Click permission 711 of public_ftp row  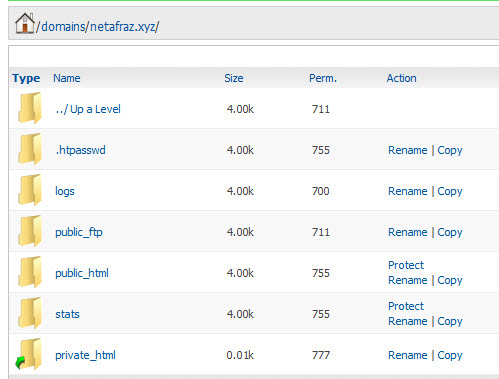(321, 232)
